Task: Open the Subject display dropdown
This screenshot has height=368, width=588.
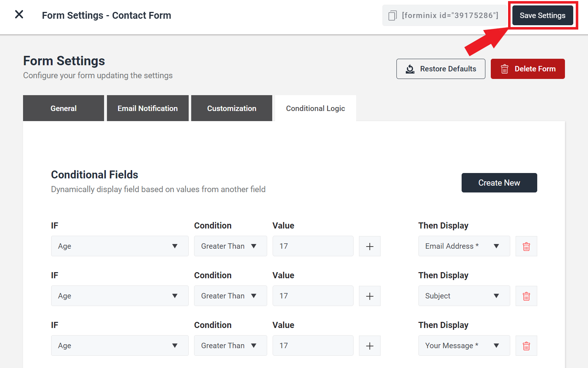Action: [464, 296]
